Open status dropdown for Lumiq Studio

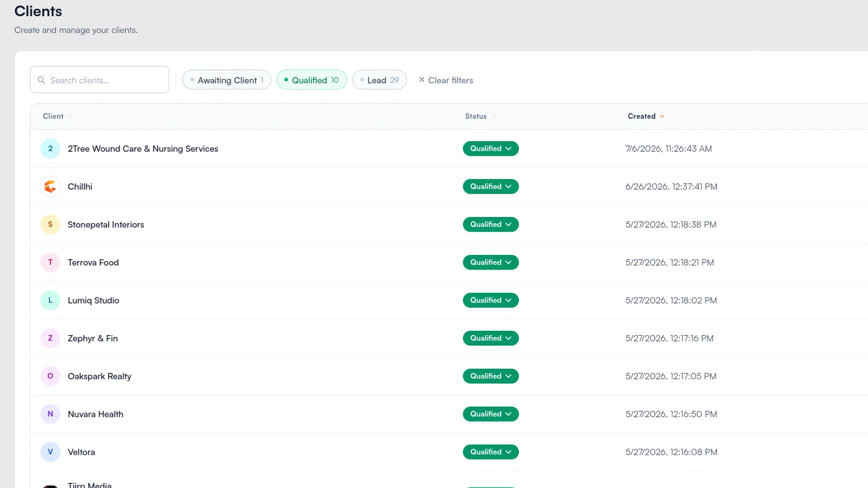(x=490, y=300)
